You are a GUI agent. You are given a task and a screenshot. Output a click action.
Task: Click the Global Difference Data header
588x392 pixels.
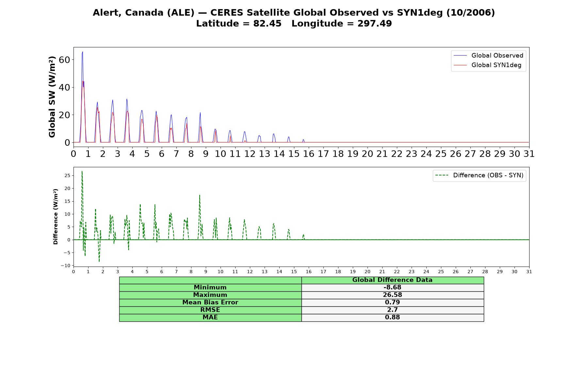click(x=393, y=280)
